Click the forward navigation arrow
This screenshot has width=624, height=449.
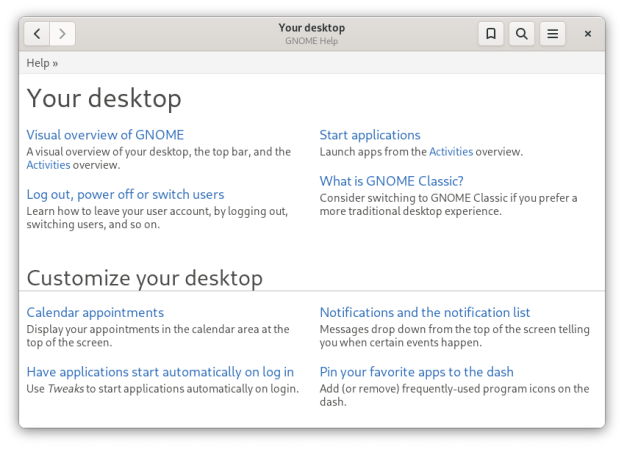coord(62,34)
